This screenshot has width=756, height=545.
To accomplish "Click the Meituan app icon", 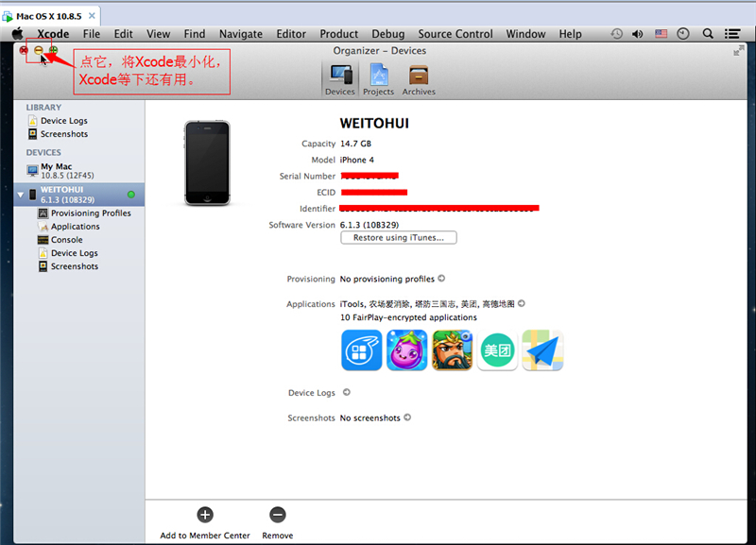I will (498, 350).
